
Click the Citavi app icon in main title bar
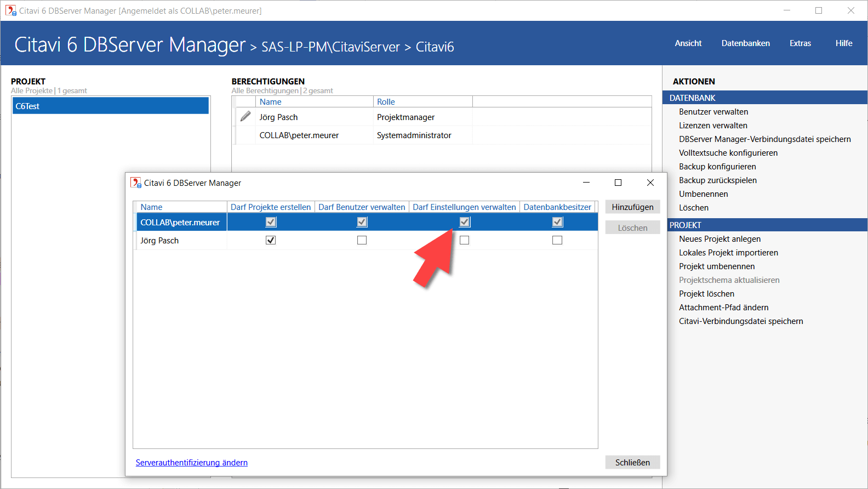tap(10, 10)
